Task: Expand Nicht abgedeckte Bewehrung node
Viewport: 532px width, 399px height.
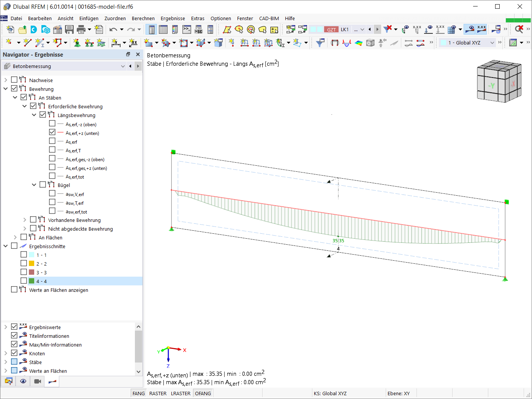Action: point(25,229)
